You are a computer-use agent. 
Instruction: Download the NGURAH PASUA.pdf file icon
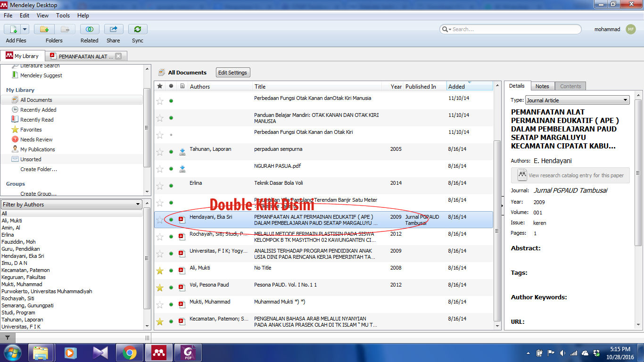(182, 169)
